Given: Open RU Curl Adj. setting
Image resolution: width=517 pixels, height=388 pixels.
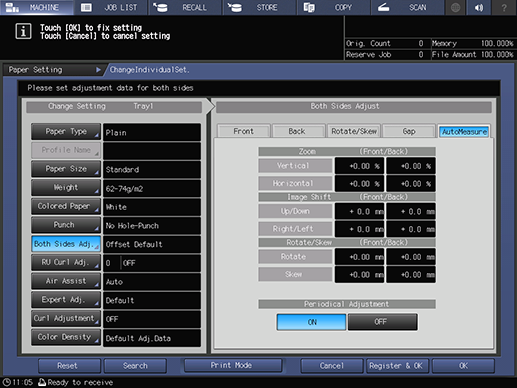Looking at the screenshot, I should 66,263.
